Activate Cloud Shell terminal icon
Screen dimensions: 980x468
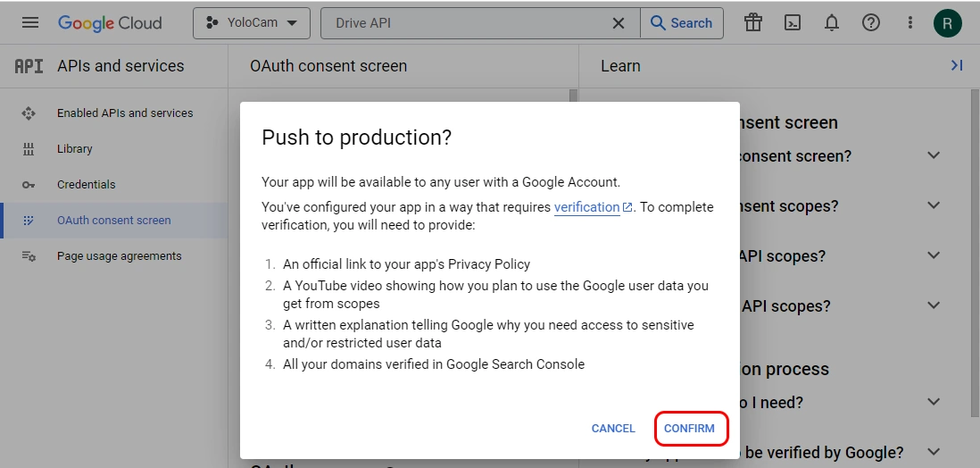(x=793, y=23)
